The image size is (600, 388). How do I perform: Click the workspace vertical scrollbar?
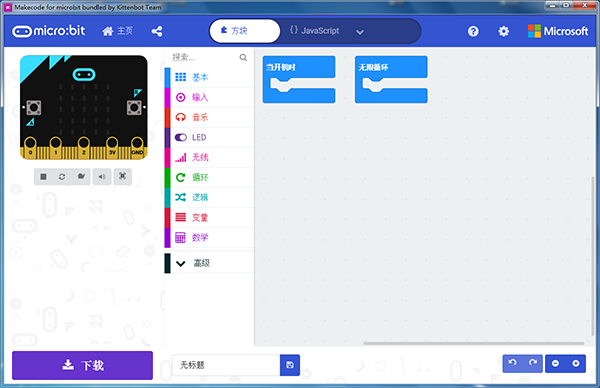[593, 256]
